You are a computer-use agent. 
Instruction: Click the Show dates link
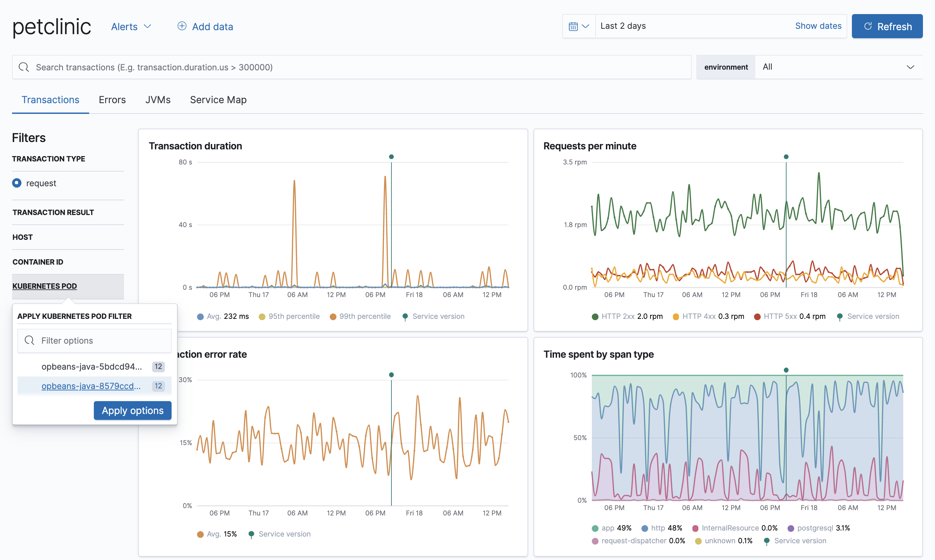click(x=818, y=26)
